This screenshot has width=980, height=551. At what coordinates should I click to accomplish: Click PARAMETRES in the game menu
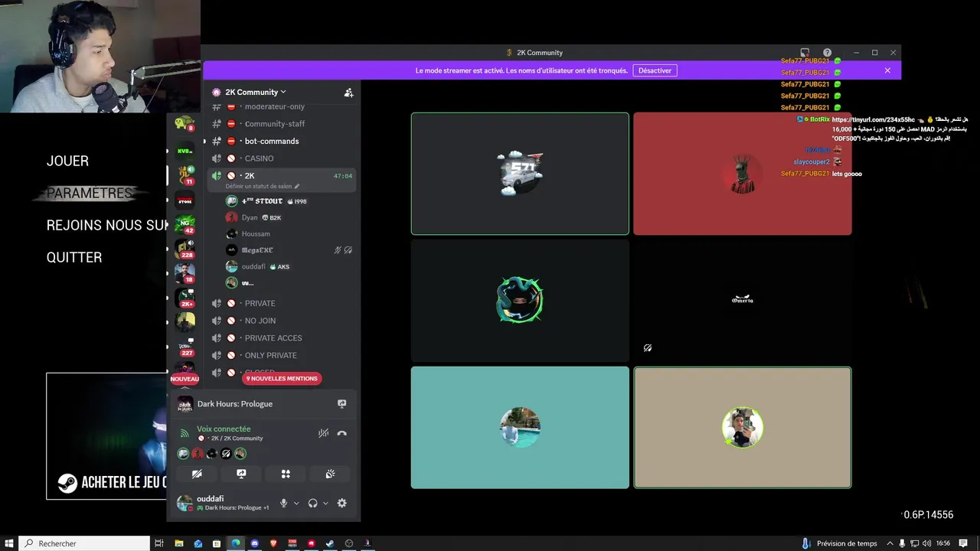tap(90, 193)
